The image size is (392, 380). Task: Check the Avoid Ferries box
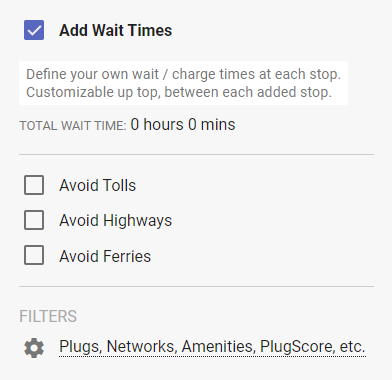point(34,255)
